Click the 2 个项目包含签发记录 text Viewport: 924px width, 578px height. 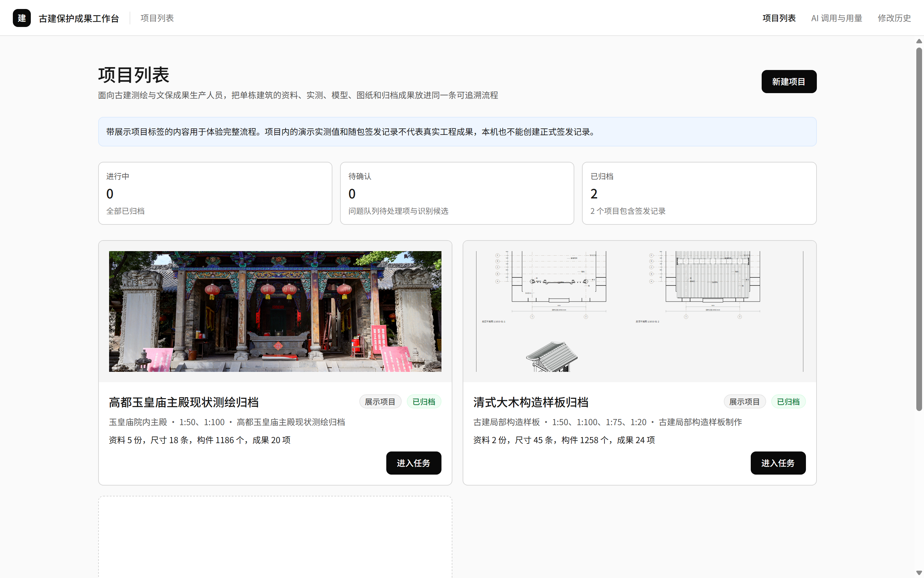point(628,211)
